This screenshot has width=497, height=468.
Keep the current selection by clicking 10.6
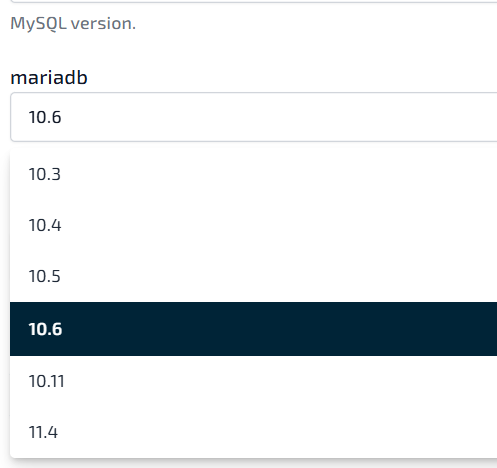pos(254,329)
